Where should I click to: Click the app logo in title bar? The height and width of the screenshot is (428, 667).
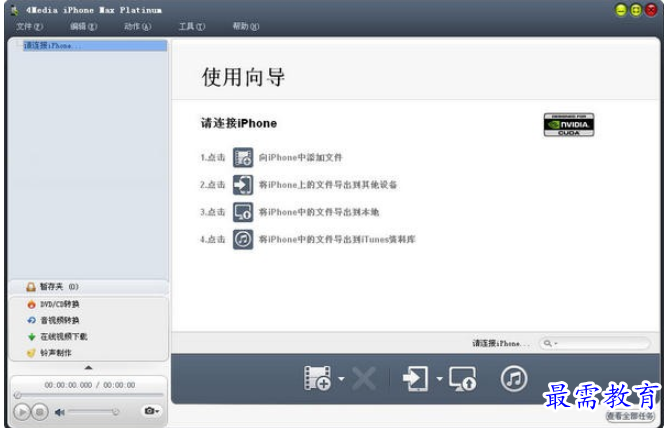pos(15,10)
